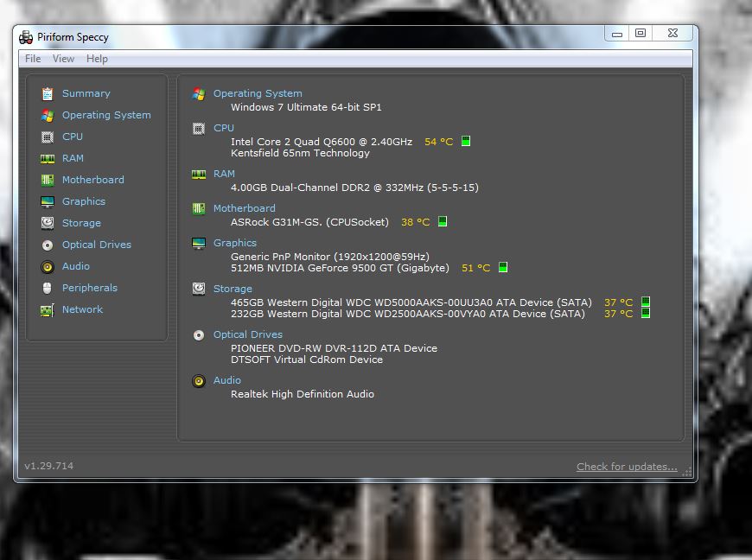Select Network section in the sidebar
This screenshot has height=560, width=752.
[x=82, y=309]
